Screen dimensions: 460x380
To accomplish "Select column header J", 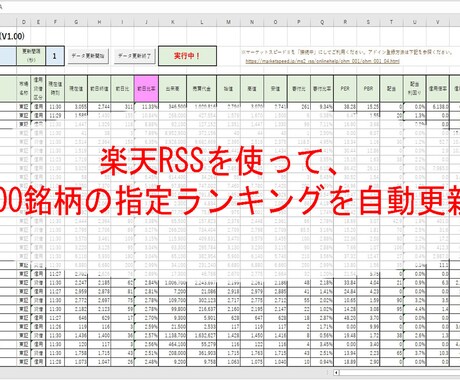I will point(146,22).
